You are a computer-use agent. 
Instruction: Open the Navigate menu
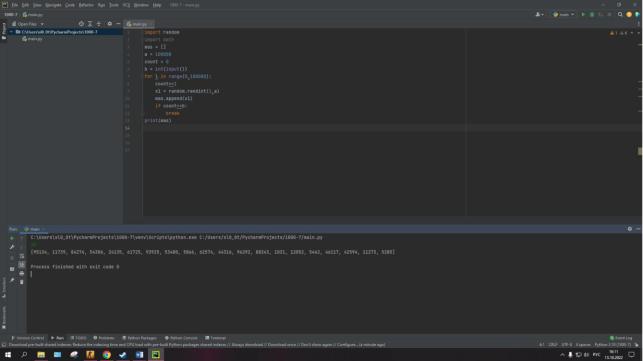[x=53, y=5]
